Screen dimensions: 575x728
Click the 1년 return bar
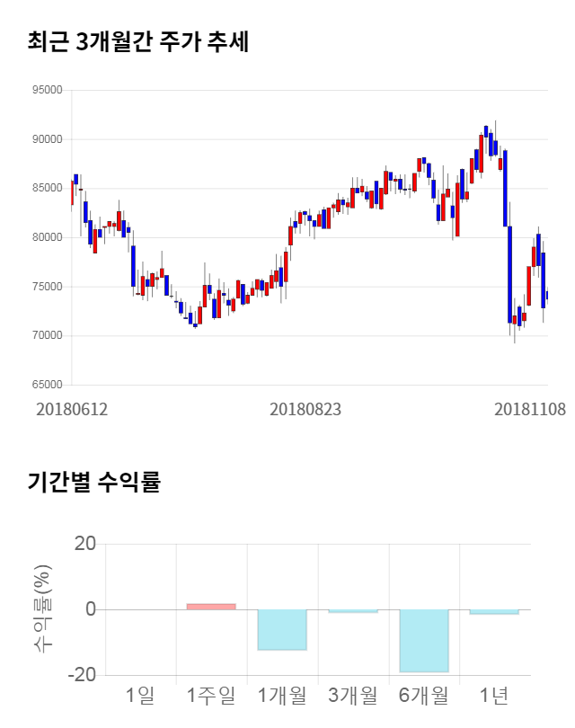click(494, 612)
